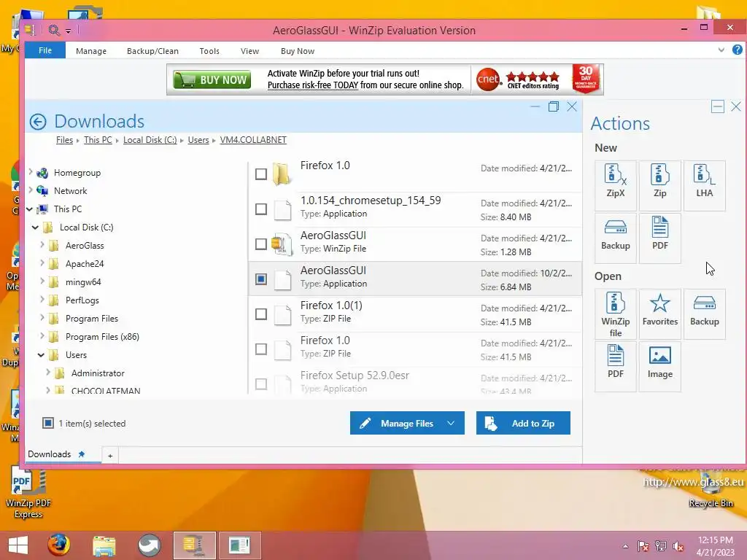
Task: Click the VM4.COLLABNET breadcrumb link
Action: tap(253, 140)
